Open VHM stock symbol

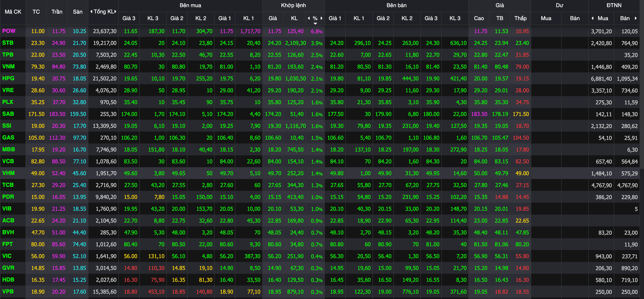point(9,173)
